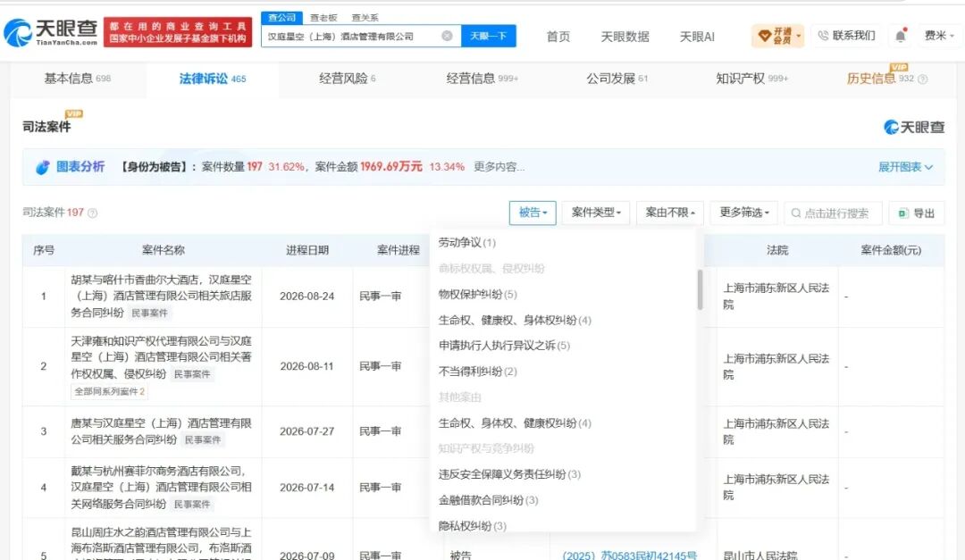Select 物权保护纠纷 (5) option
This screenshot has width=965, height=560.
tap(477, 294)
